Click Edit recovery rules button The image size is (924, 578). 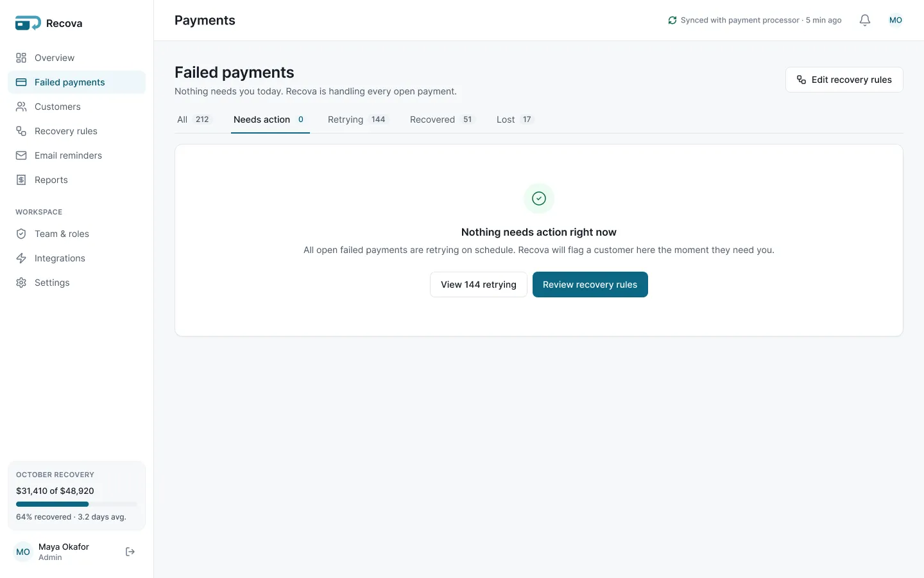844,80
